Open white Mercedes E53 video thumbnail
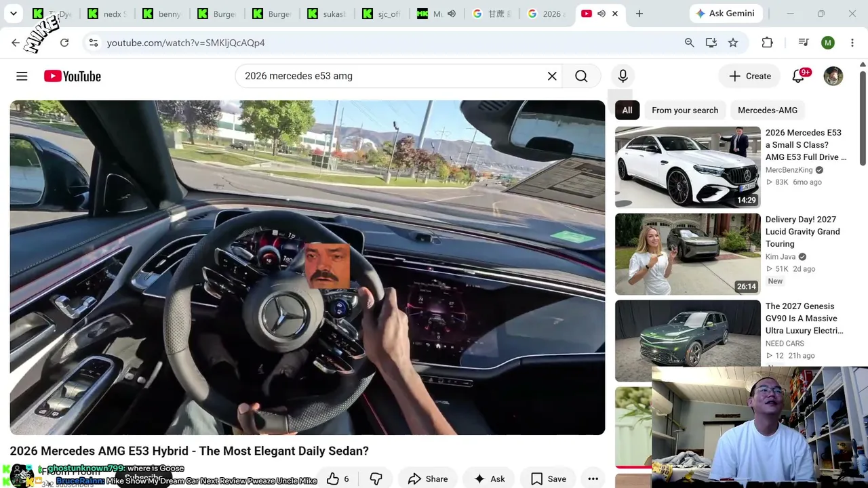The height and width of the screenshot is (488, 868). 688,167
